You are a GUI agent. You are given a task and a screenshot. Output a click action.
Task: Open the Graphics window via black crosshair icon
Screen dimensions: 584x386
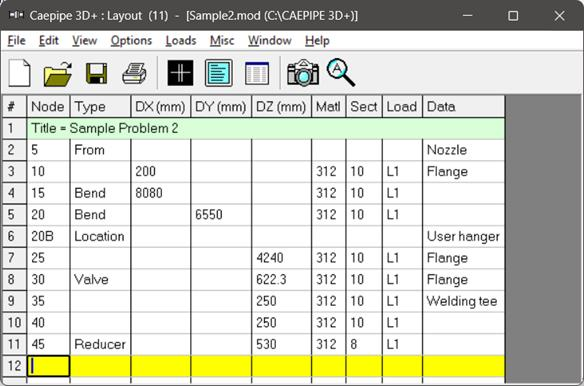(x=180, y=73)
